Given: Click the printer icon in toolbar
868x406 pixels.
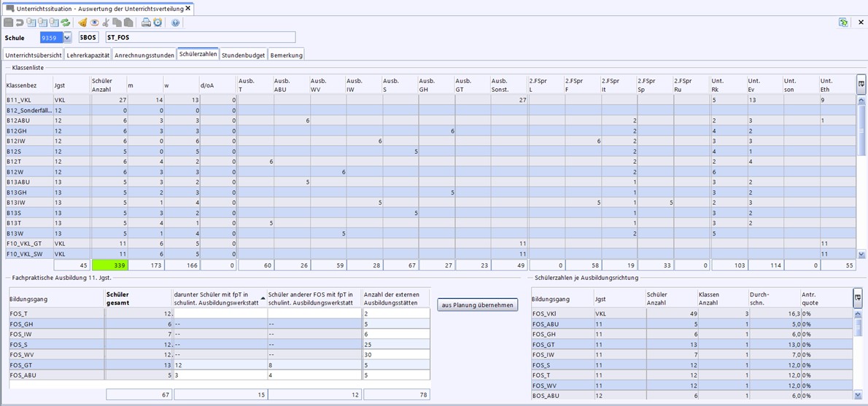Looking at the screenshot, I should point(146,23).
